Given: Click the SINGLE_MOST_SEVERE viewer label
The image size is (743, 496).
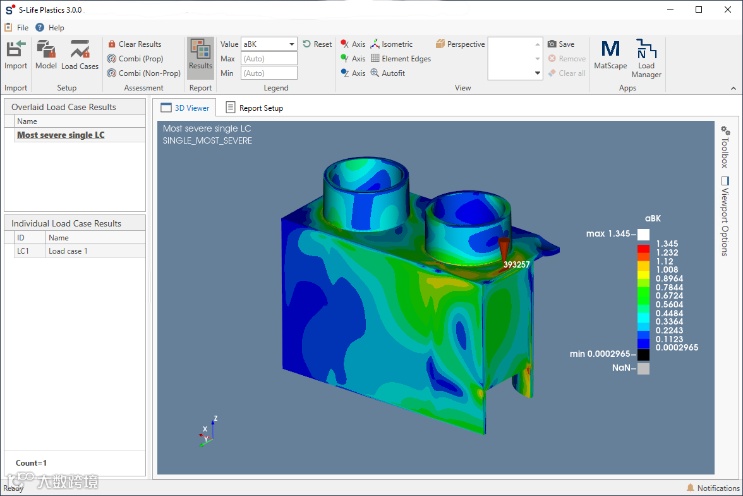Looking at the screenshot, I should 207,141.
